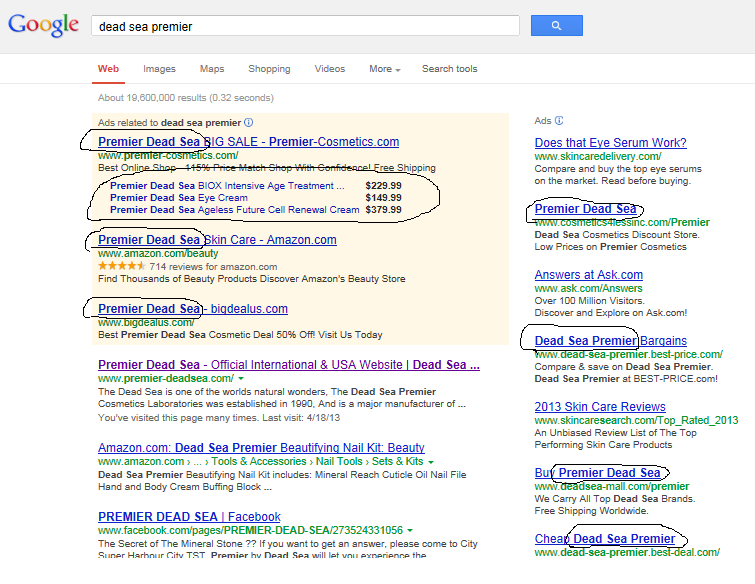Open 'Premier Dead Sea BIG SALE - Premier-Cosmetics.com' ad
Image resolution: width=755 pixels, height=584 pixels.
[248, 142]
